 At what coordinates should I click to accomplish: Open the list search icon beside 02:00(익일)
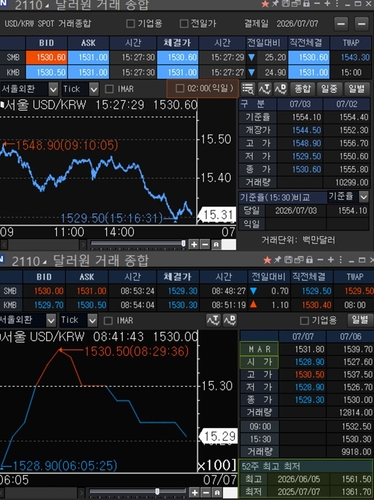(248, 89)
